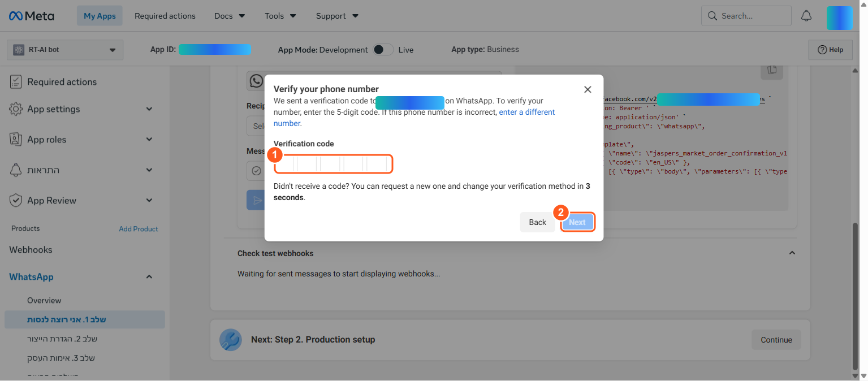Open WhatsApp Overview in the sidebar

click(x=44, y=300)
